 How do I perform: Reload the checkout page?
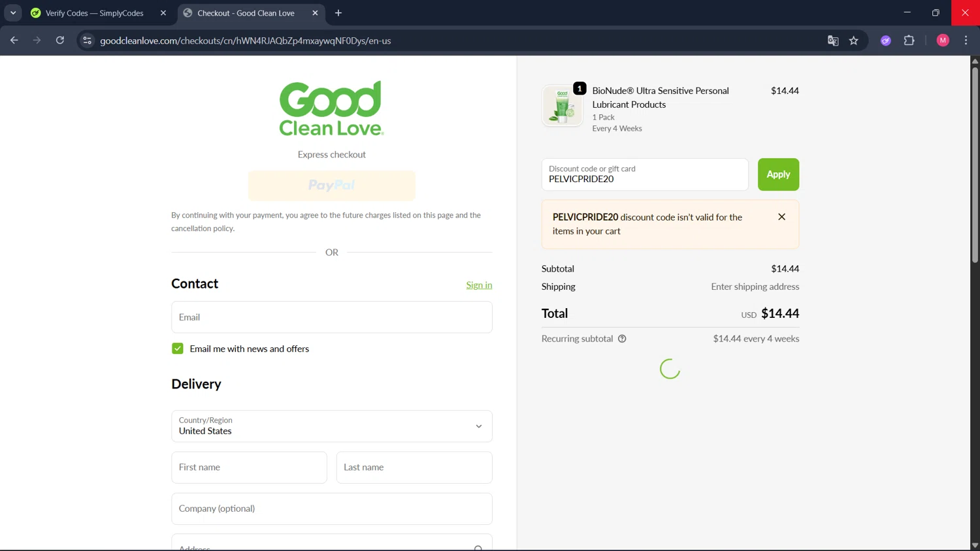[x=60, y=40]
